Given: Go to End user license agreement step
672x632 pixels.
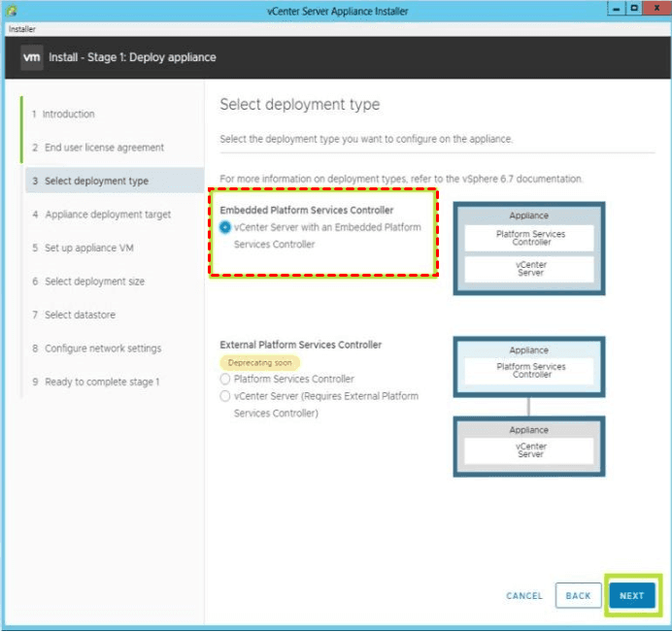Looking at the screenshot, I should pos(98,148).
